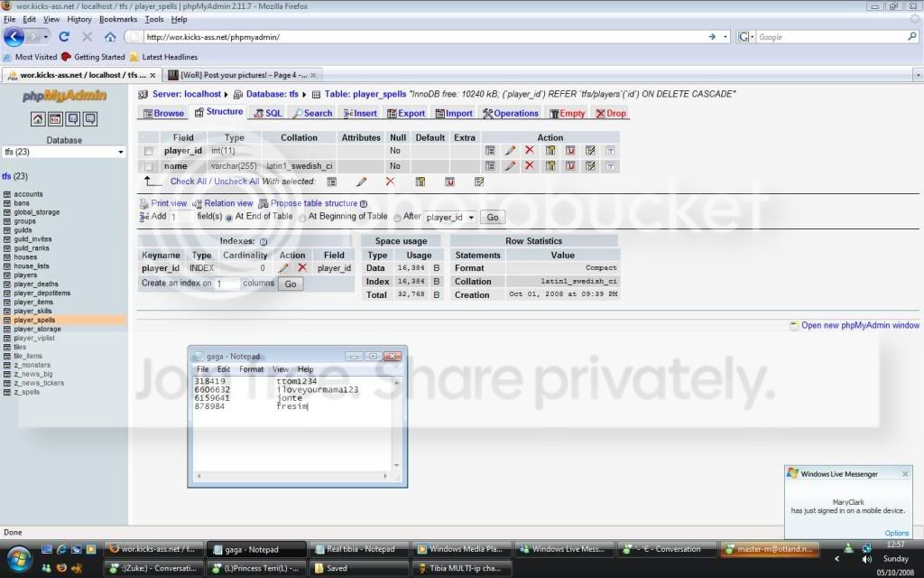Select the At End of Table radio button
The width and height of the screenshot is (924, 578).
pos(228,218)
